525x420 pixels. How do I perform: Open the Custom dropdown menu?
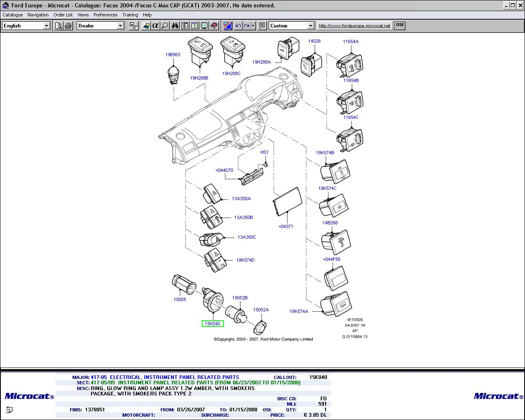coord(310,26)
